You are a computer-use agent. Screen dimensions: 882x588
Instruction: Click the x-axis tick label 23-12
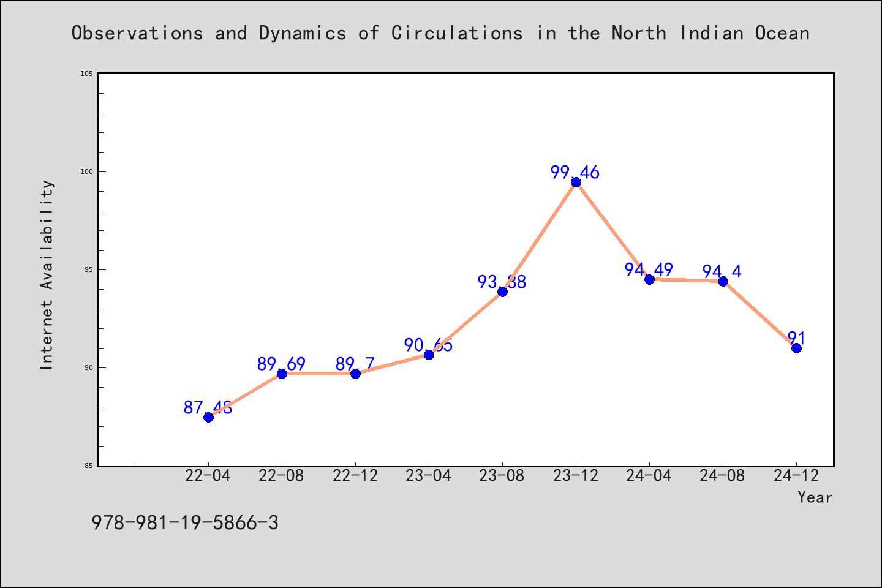point(576,476)
